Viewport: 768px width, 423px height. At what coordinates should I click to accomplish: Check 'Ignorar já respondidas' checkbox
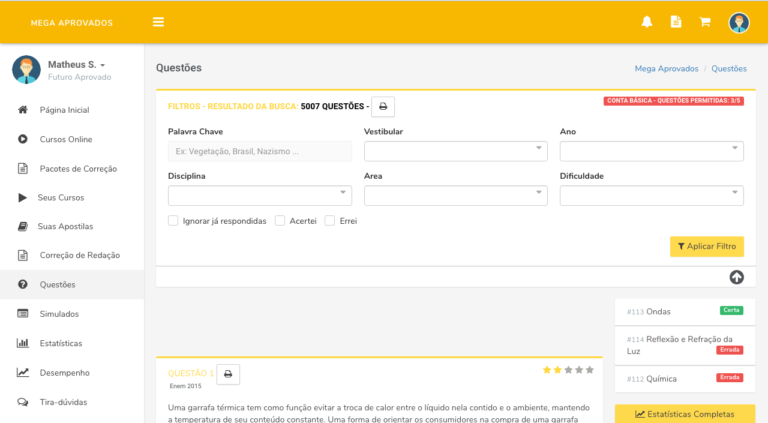(x=174, y=221)
